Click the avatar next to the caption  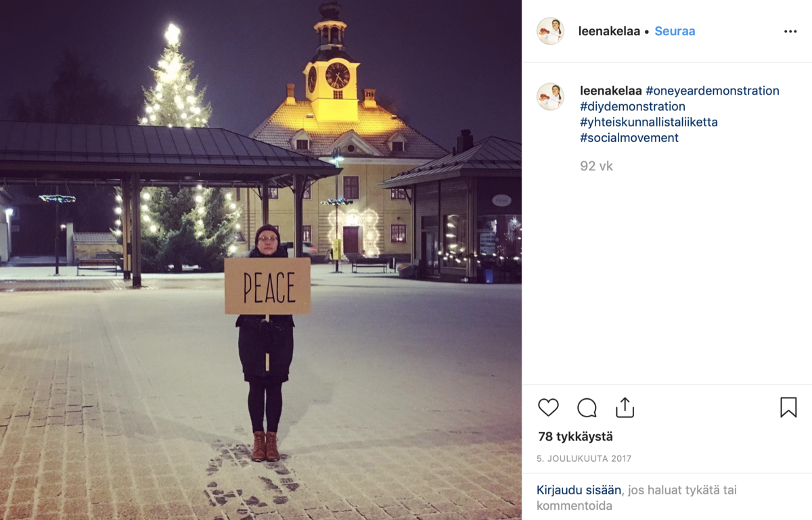click(550, 97)
